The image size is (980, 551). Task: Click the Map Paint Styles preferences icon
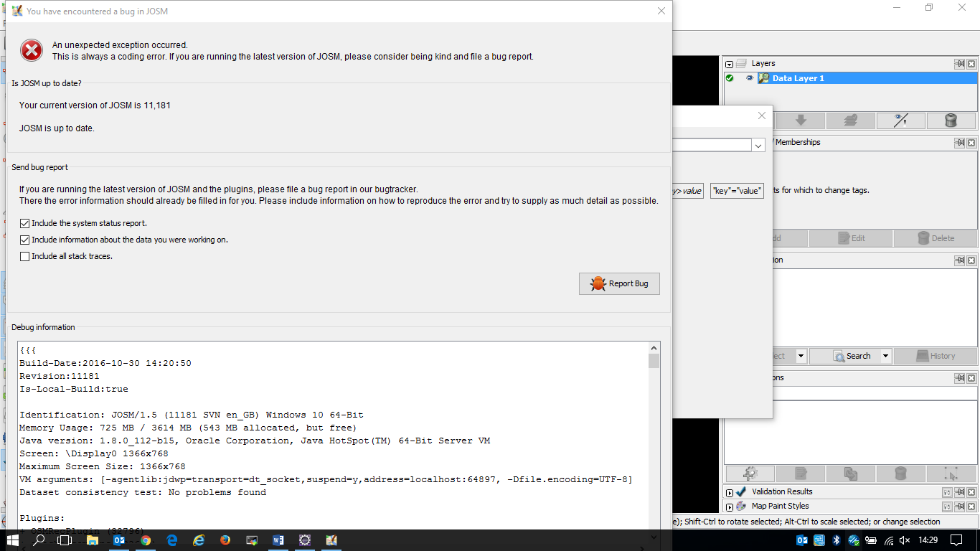pyautogui.click(x=947, y=507)
